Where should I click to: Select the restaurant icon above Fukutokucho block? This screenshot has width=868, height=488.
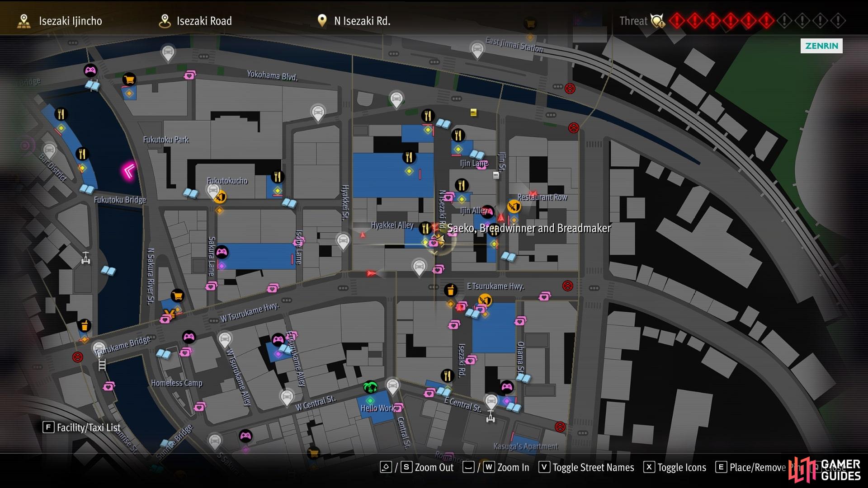(277, 177)
